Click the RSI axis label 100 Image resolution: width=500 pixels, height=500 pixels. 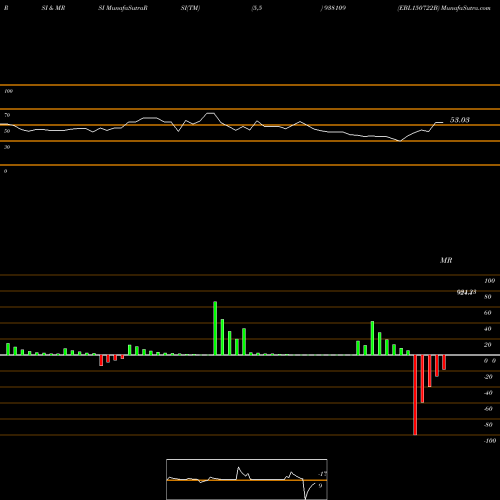click(x=8, y=91)
